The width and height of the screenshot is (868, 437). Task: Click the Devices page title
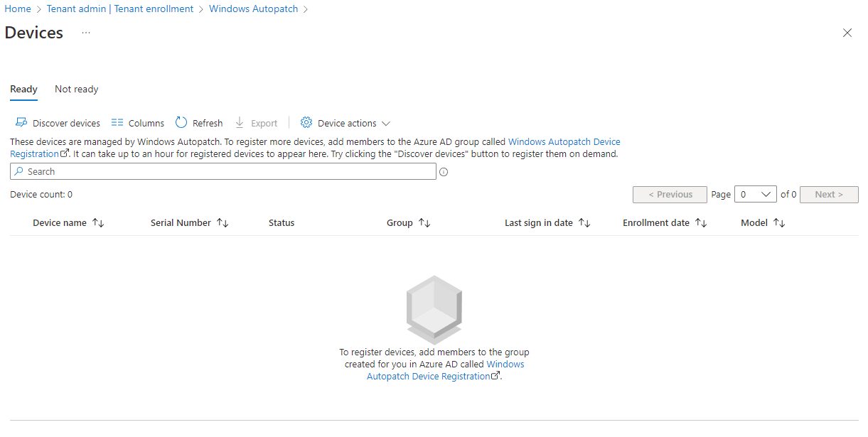coord(34,33)
